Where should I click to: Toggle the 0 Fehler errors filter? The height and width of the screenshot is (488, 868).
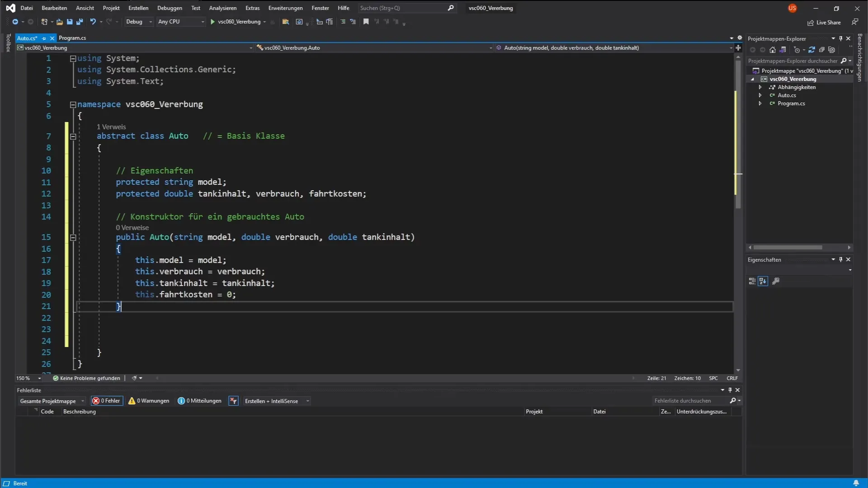point(107,401)
